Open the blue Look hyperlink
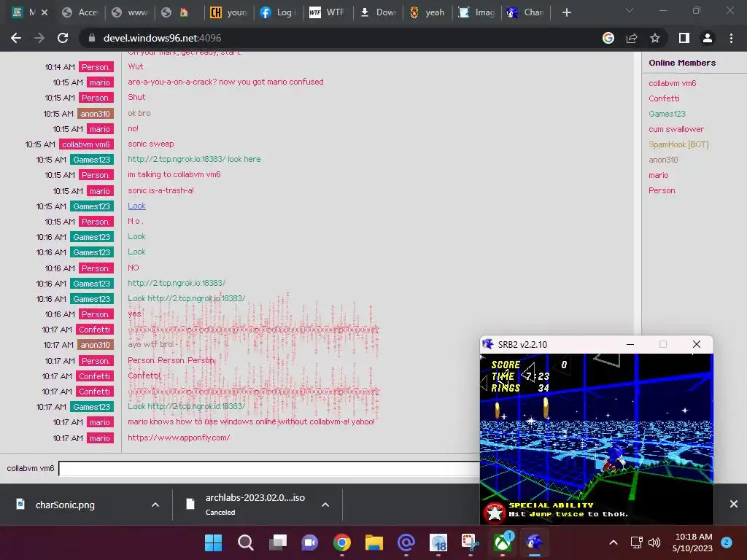Image resolution: width=747 pixels, height=560 pixels. point(136,206)
